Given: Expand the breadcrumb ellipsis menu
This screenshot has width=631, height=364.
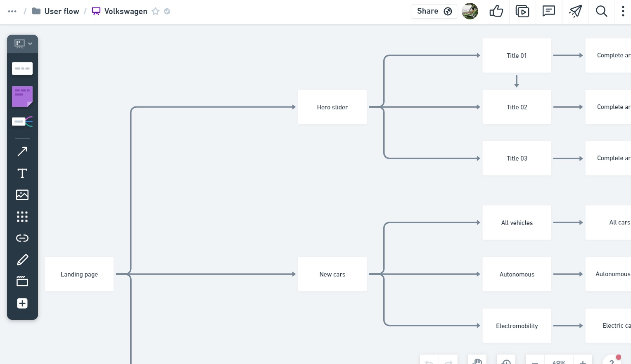Looking at the screenshot, I should pyautogui.click(x=12, y=12).
